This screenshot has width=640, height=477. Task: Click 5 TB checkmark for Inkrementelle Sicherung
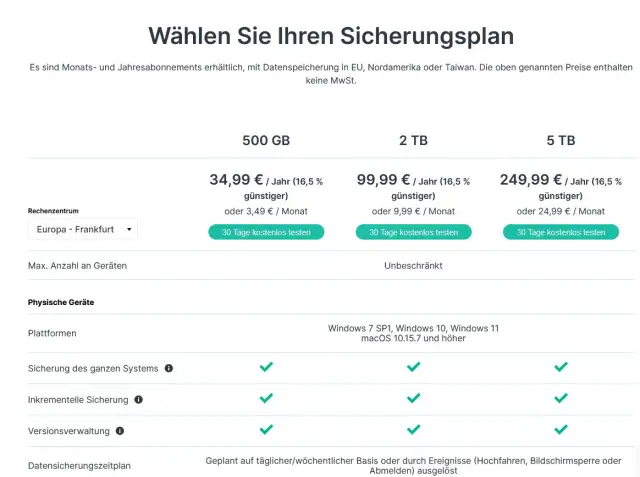(560, 399)
